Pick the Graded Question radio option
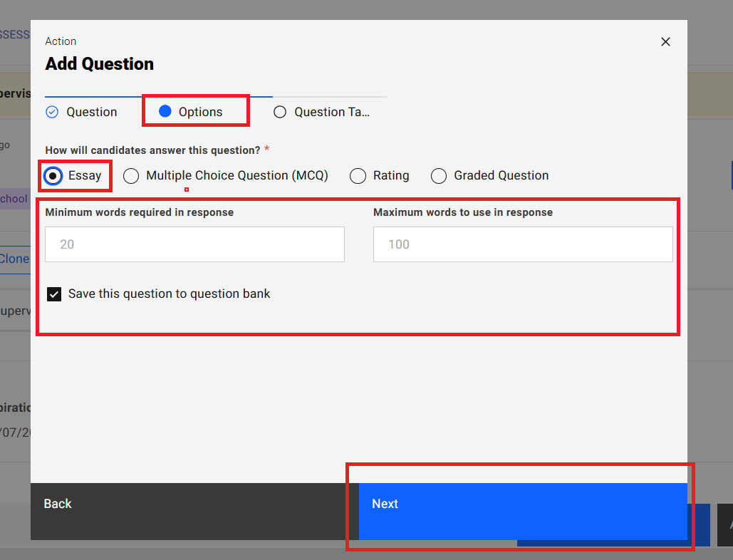Screen dimensions: 733x560 pos(439,176)
